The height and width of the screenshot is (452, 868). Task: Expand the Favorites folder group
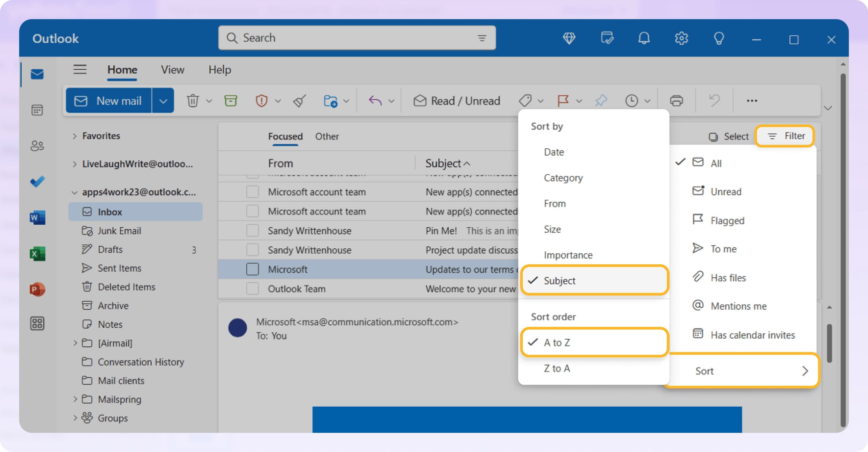tap(74, 136)
